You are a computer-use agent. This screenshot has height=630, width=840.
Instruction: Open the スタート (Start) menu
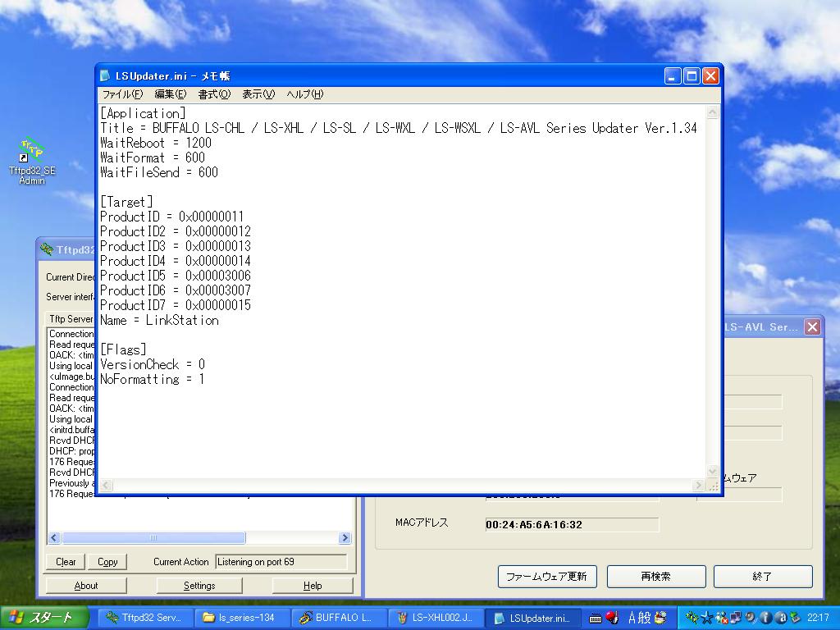(x=44, y=618)
